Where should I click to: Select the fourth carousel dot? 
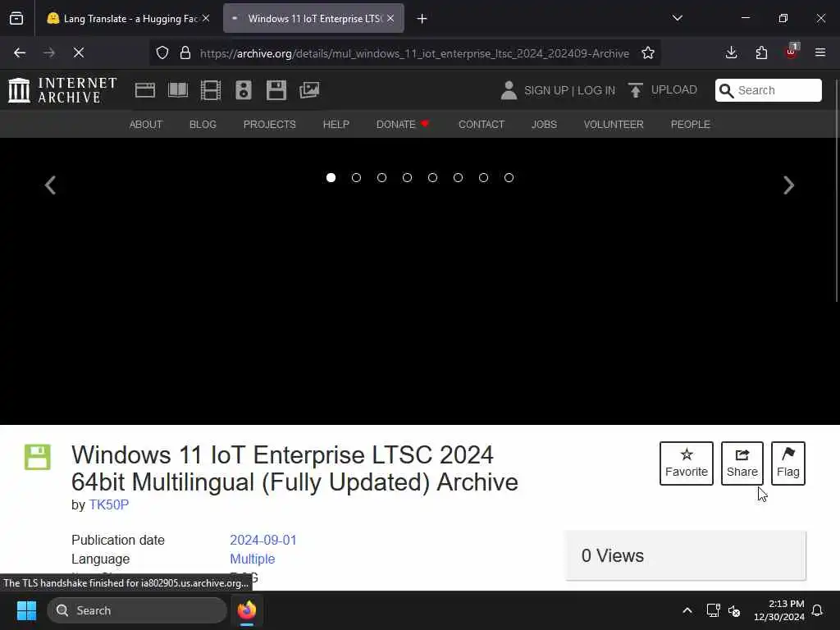pyautogui.click(x=407, y=178)
